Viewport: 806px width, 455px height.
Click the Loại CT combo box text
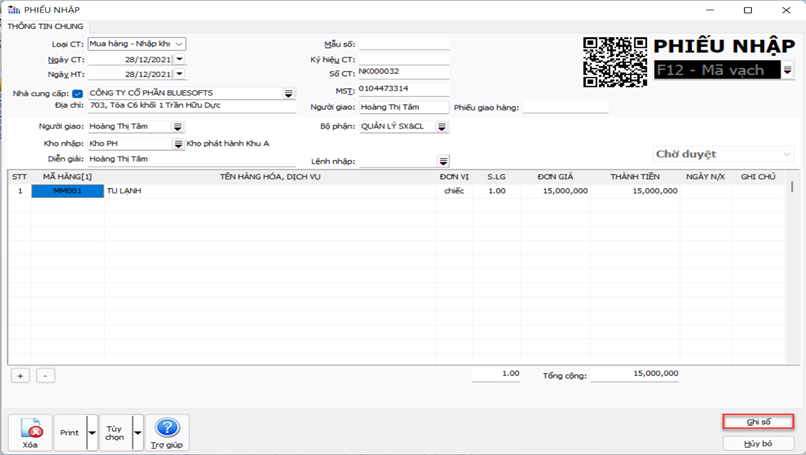pyautogui.click(x=130, y=44)
